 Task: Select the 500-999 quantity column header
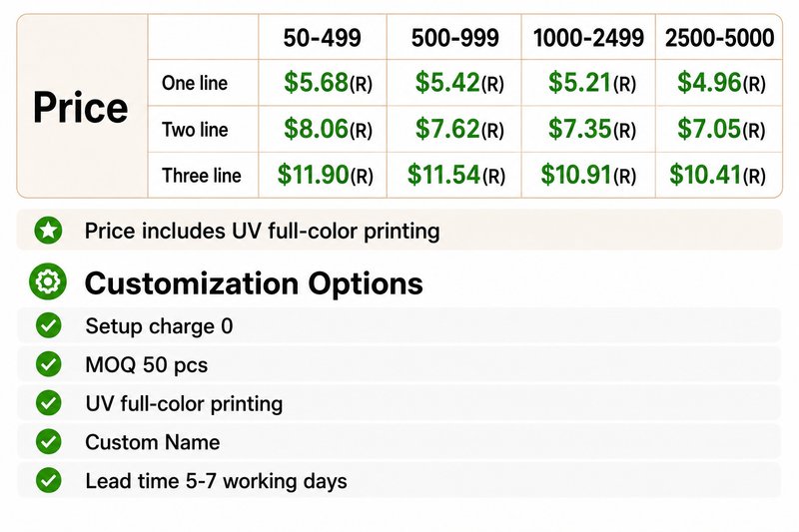(x=455, y=38)
